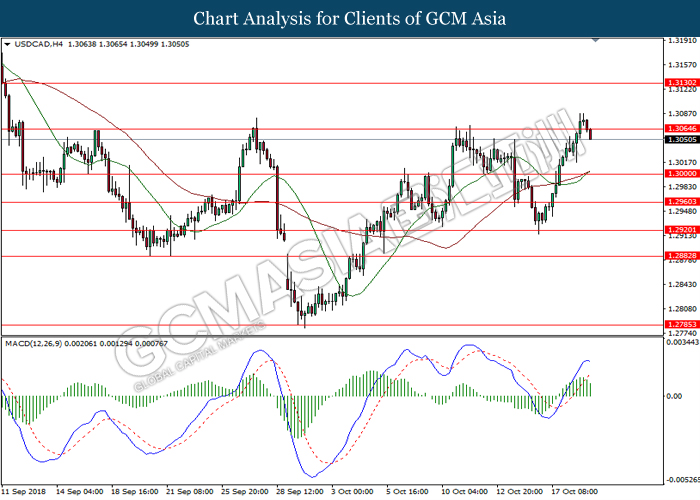
Task: Select the 1.27853 price level label
Action: tap(682, 325)
